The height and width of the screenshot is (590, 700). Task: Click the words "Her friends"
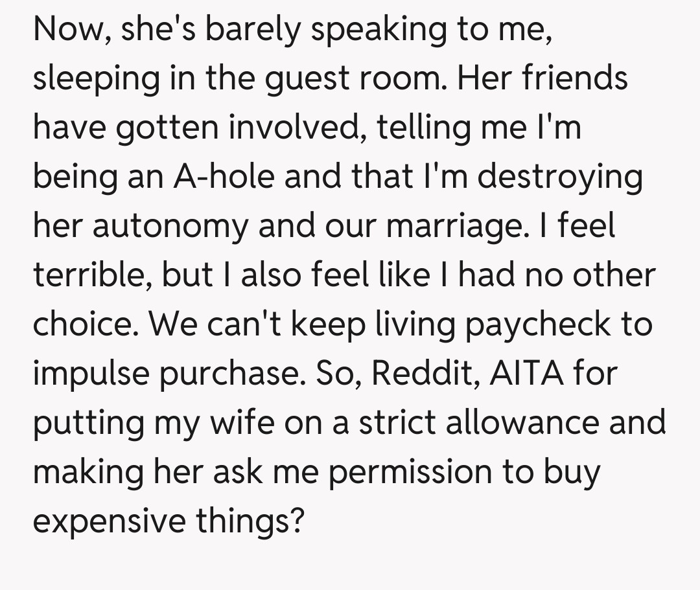542,78
